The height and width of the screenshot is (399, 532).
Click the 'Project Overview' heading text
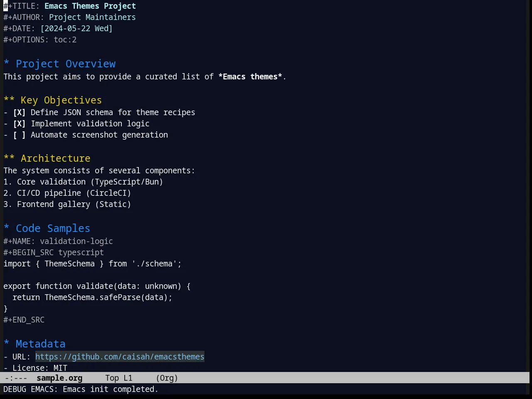(66, 64)
